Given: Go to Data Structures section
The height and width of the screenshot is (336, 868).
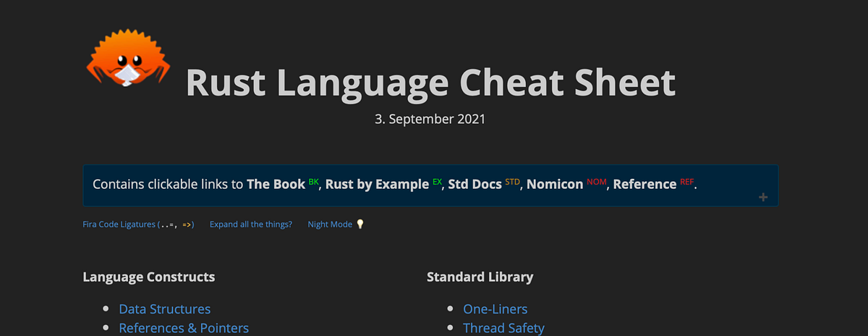Looking at the screenshot, I should tap(165, 309).
